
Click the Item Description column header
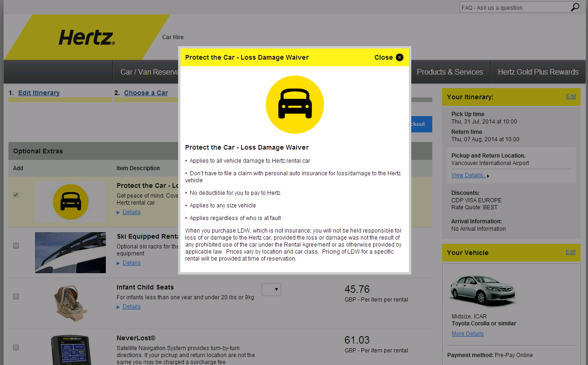[x=138, y=168]
